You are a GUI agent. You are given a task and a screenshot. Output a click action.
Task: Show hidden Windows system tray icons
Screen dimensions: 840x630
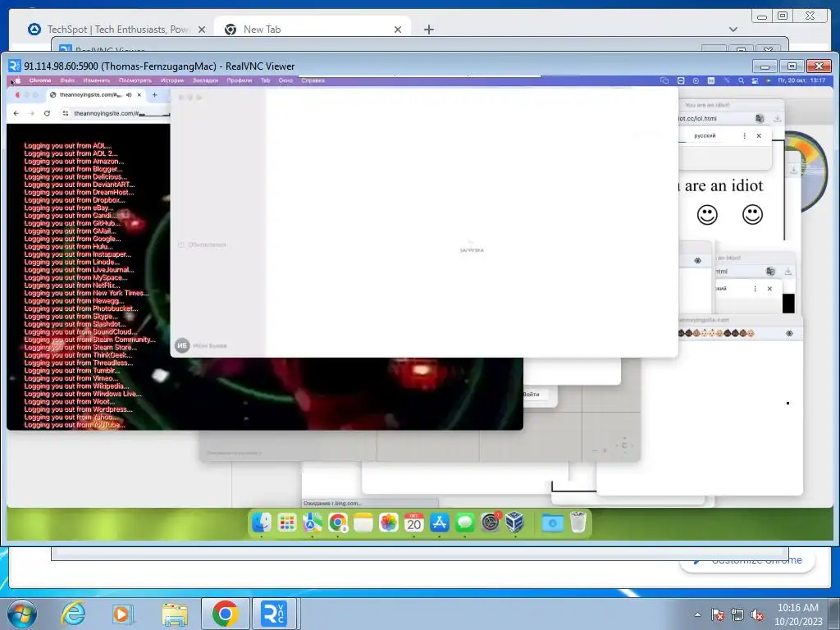pos(697,614)
